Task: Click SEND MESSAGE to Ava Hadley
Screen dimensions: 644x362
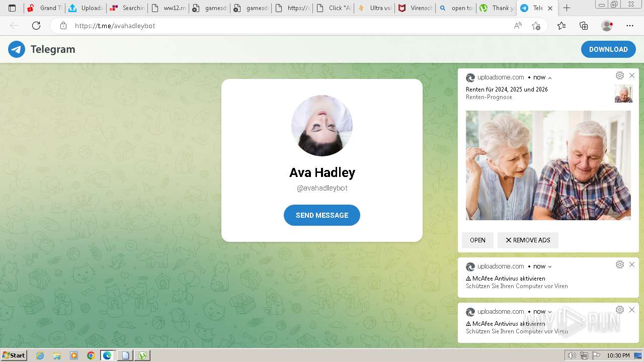Action: (x=322, y=215)
